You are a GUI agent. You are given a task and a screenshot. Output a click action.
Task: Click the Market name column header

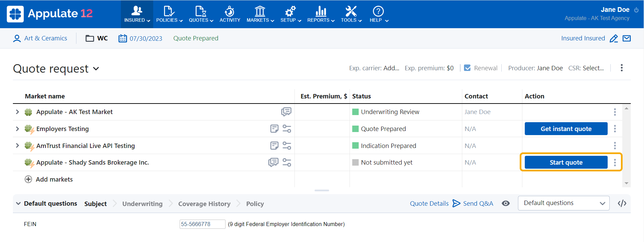[45, 96]
